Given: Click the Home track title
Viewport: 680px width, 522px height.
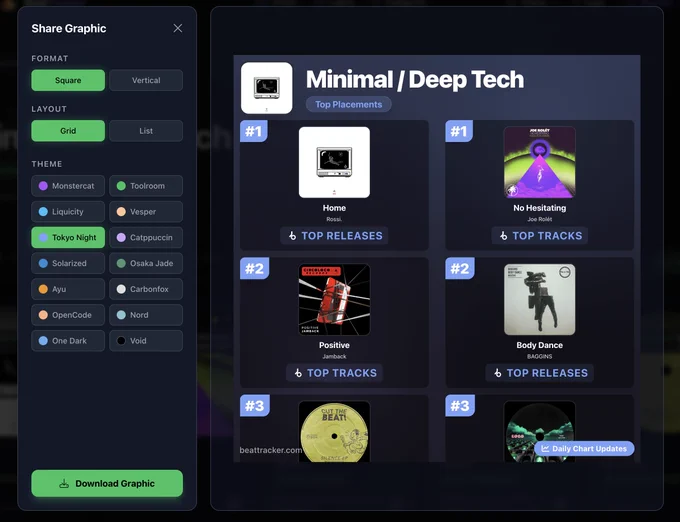Looking at the screenshot, I should click(x=334, y=208).
